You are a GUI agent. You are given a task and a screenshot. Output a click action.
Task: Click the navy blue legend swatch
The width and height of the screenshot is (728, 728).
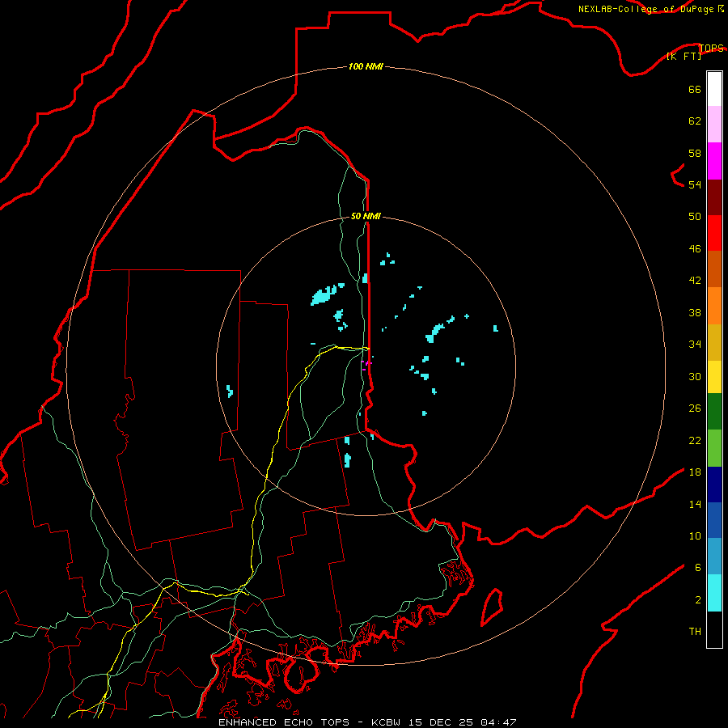point(714,485)
